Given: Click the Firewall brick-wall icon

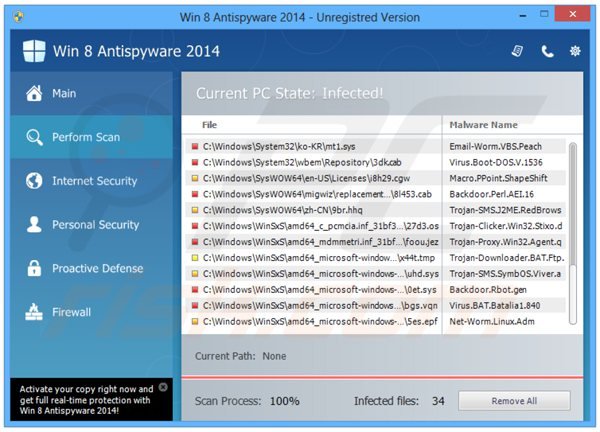Looking at the screenshot, I should (x=34, y=311).
